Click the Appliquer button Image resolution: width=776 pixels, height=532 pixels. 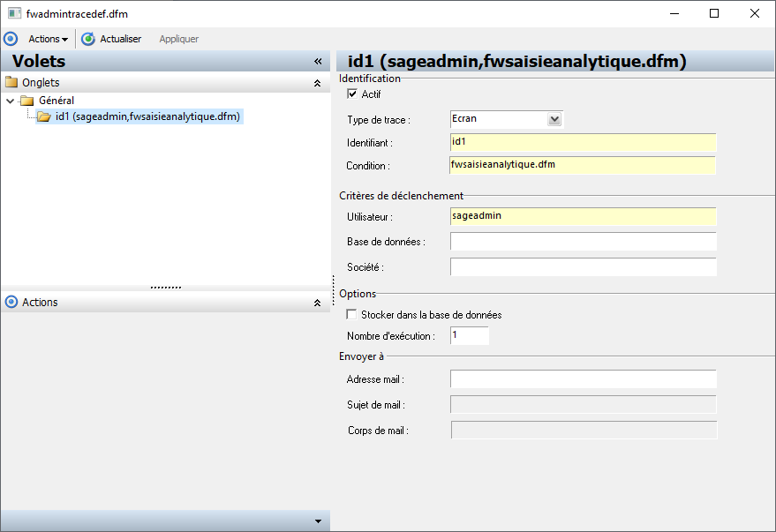[x=178, y=39]
